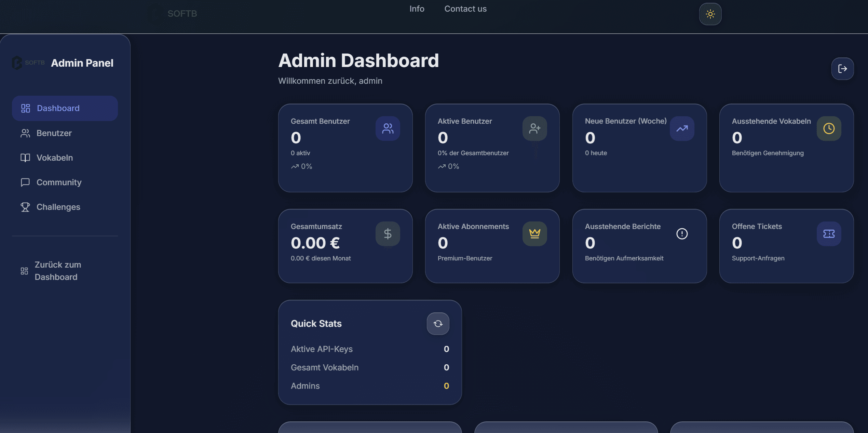The height and width of the screenshot is (433, 868).
Task: Select Challenges in the sidebar
Action: click(x=58, y=207)
